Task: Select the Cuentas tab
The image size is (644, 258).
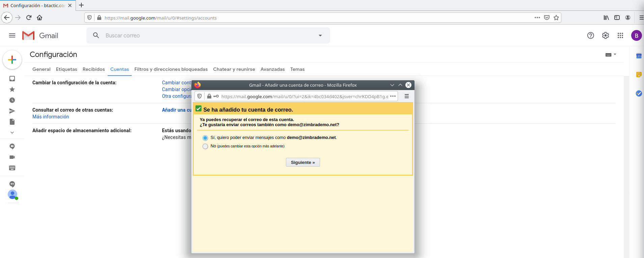Action: point(119,69)
